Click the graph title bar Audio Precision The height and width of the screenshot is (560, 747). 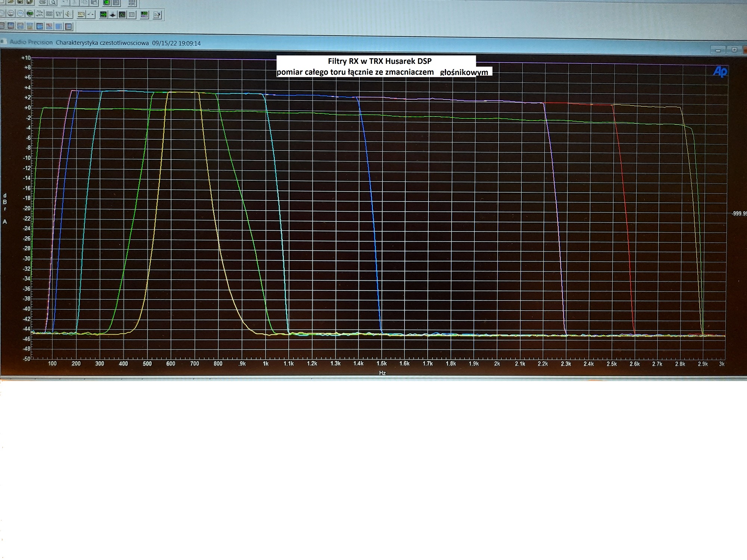click(x=31, y=43)
